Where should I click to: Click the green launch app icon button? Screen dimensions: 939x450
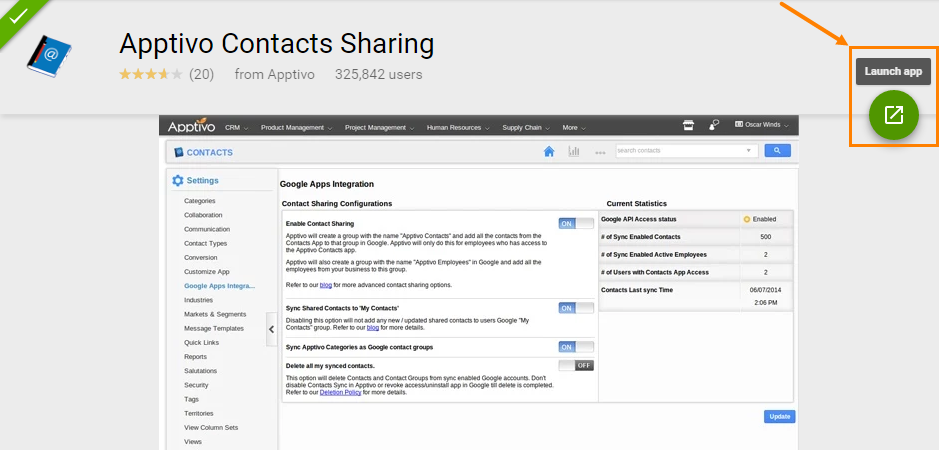click(x=893, y=114)
